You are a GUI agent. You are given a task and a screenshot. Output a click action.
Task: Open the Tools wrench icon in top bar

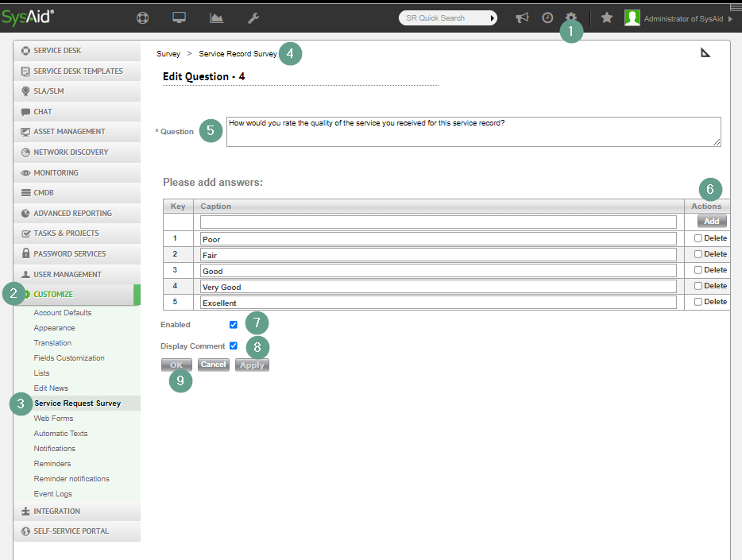[253, 18]
